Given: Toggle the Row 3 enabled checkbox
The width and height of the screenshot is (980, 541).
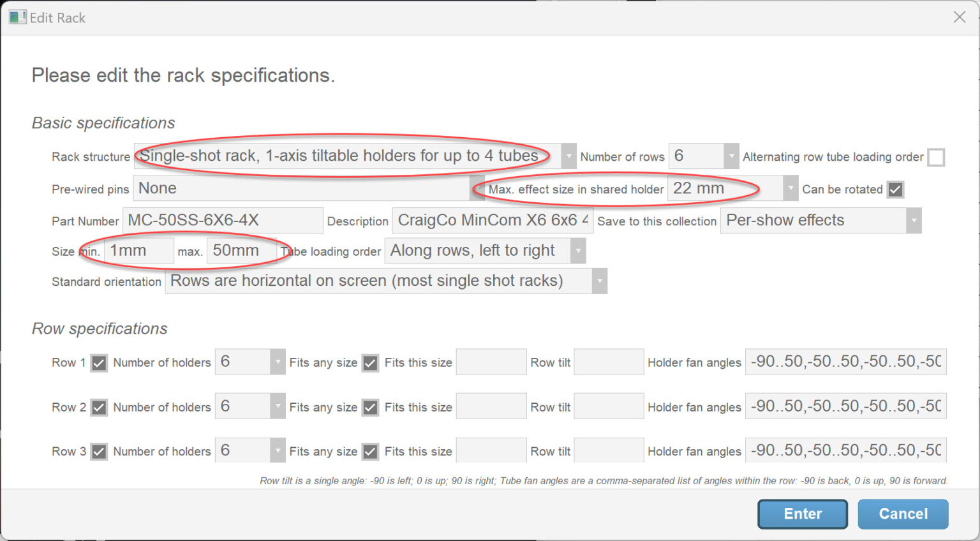Looking at the screenshot, I should click(99, 452).
